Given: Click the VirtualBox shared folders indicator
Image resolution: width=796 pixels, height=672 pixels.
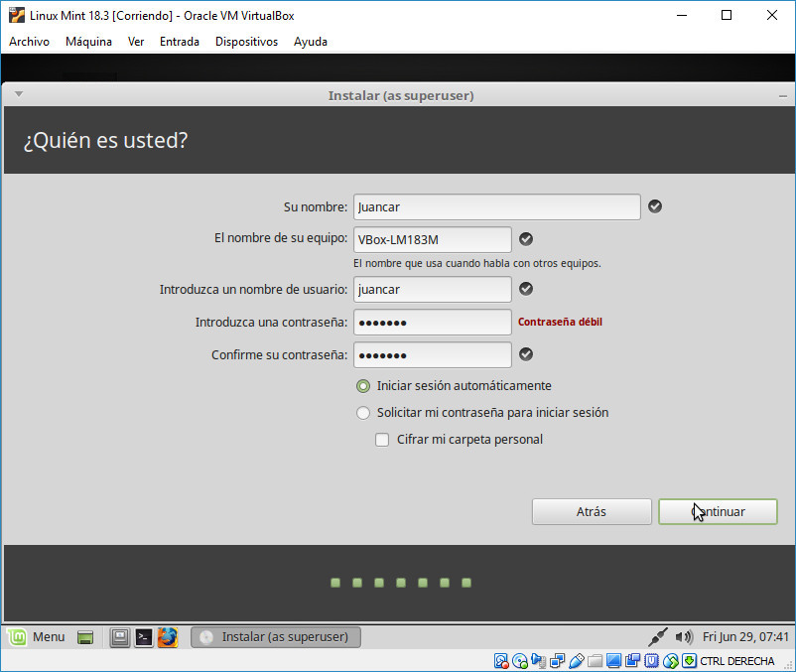Looking at the screenshot, I should point(595,661).
